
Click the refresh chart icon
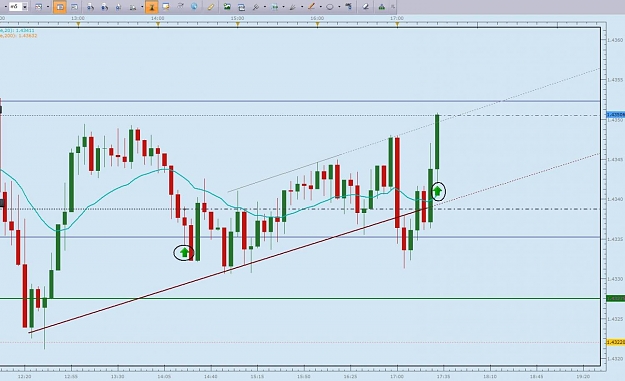pyautogui.click(x=241, y=6)
